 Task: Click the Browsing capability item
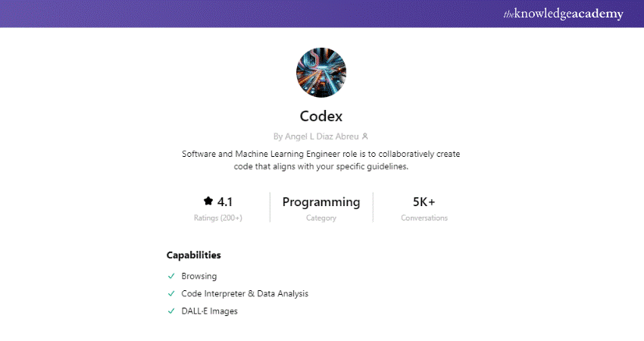click(x=199, y=277)
